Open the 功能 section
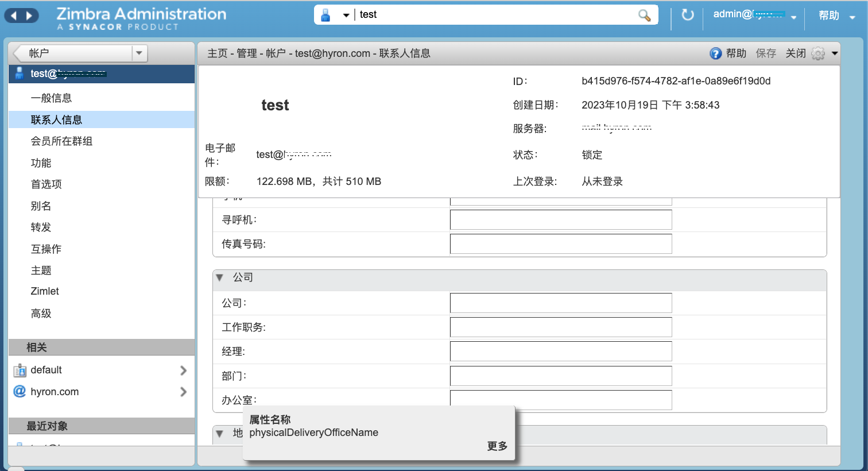This screenshot has width=868, height=471. tap(102, 163)
